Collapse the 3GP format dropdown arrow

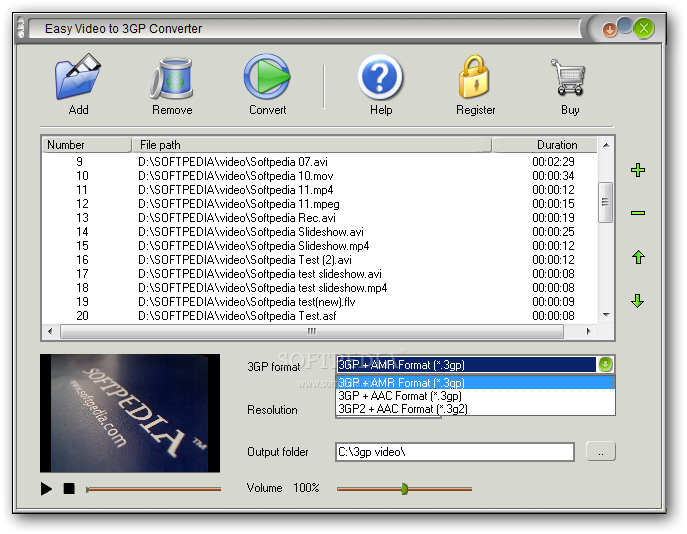(x=605, y=364)
